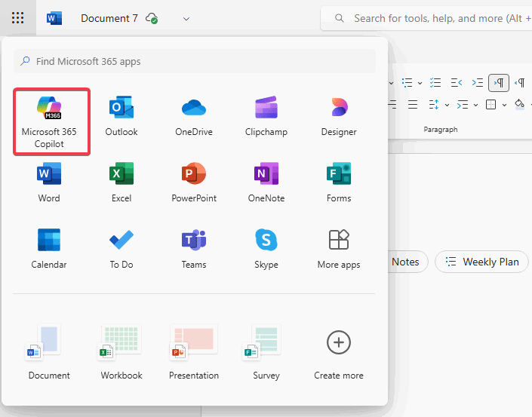Image resolution: width=532 pixels, height=417 pixels.
Task: Toggle the checklist formatting button
Action: pos(435,83)
